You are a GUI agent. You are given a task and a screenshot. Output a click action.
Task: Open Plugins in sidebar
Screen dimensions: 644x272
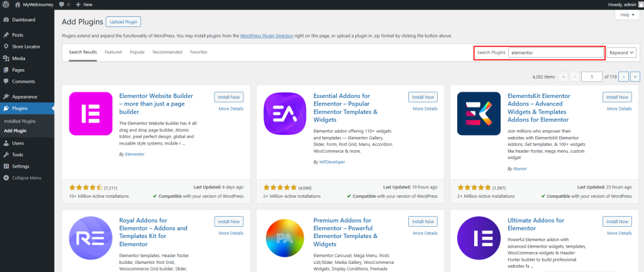26,108
